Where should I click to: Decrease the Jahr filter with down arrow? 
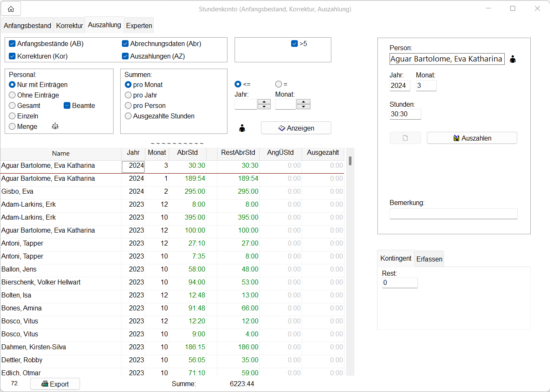pyautogui.click(x=264, y=107)
